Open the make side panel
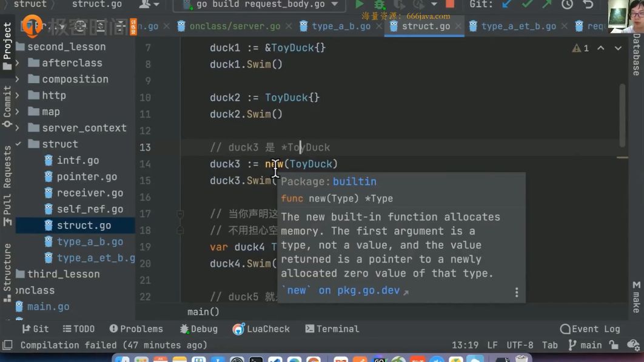 click(636, 297)
